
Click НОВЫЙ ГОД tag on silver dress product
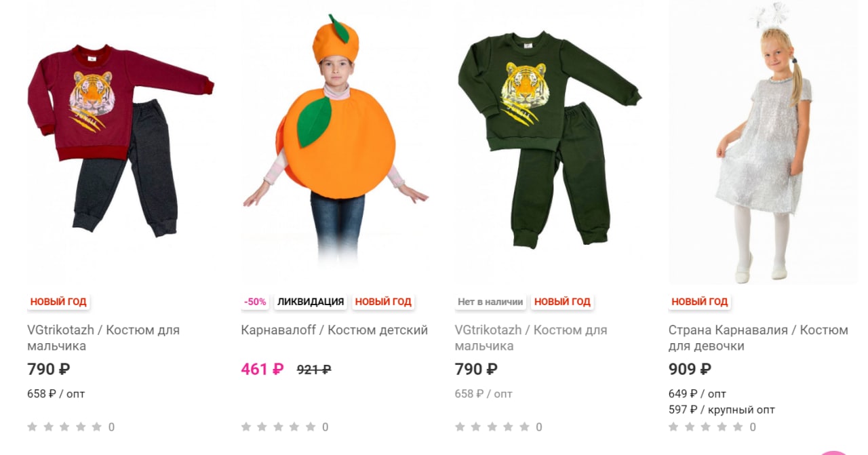[x=699, y=302]
